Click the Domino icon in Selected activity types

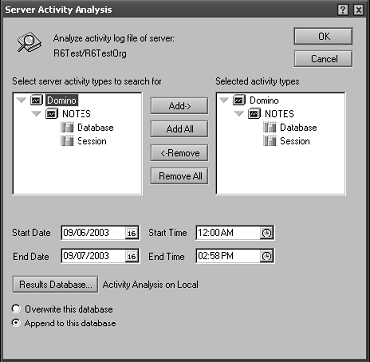point(239,100)
